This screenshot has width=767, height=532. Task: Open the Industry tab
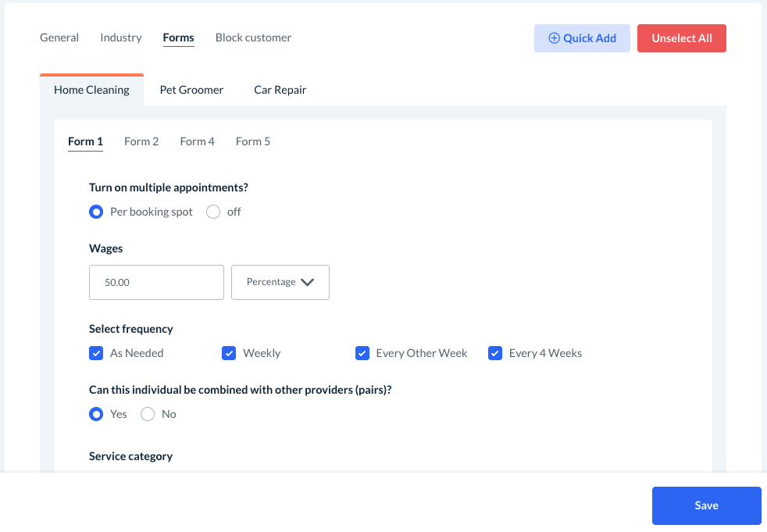[x=121, y=37]
